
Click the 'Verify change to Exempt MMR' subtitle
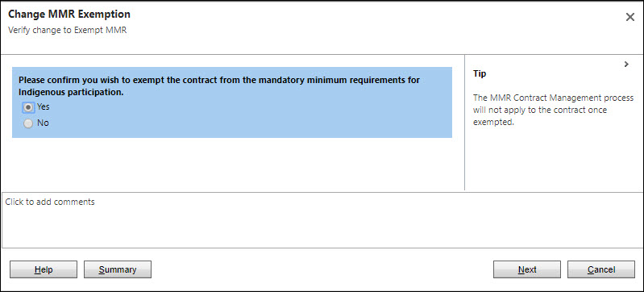click(x=68, y=30)
